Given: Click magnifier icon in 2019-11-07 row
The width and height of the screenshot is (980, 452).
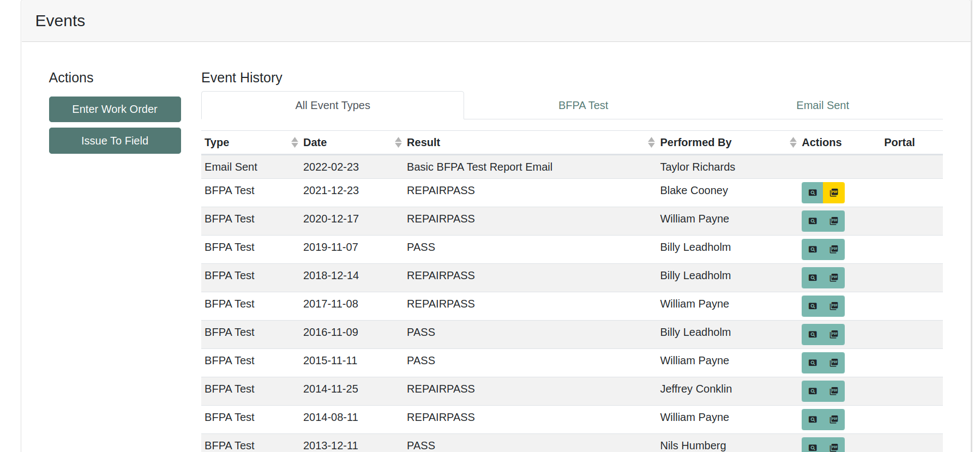Looking at the screenshot, I should click(x=812, y=249).
